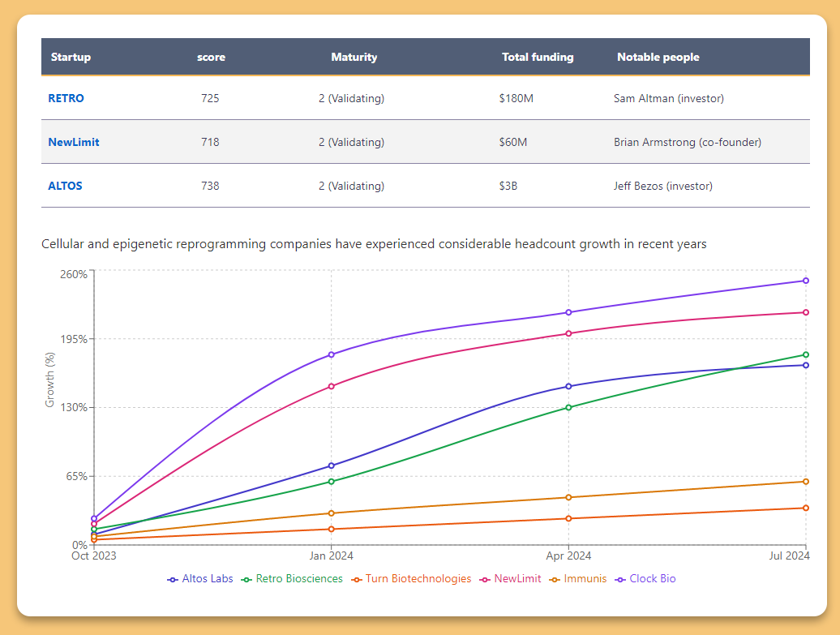Open the NewLimit startup link
The width and height of the screenshot is (840, 635).
[74, 142]
